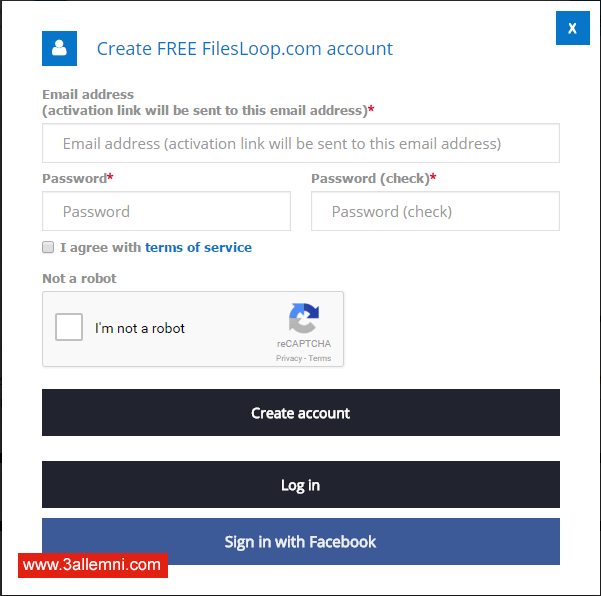Focus the Email address input field

300,143
